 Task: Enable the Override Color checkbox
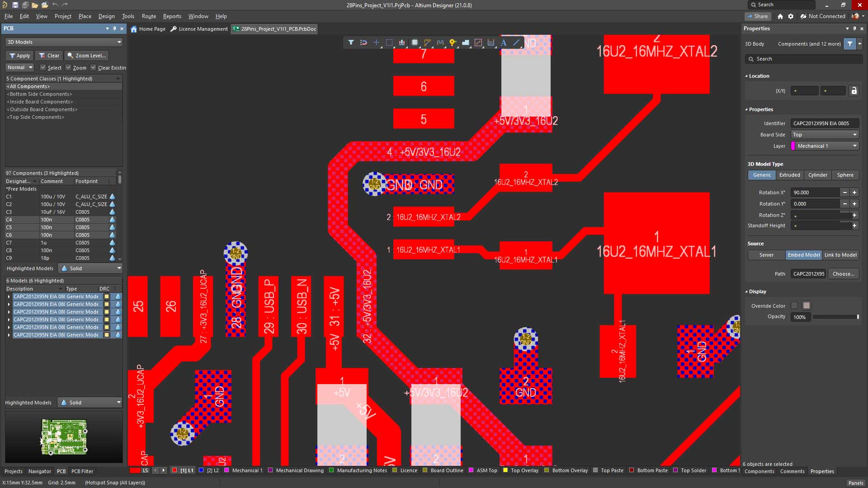point(794,306)
